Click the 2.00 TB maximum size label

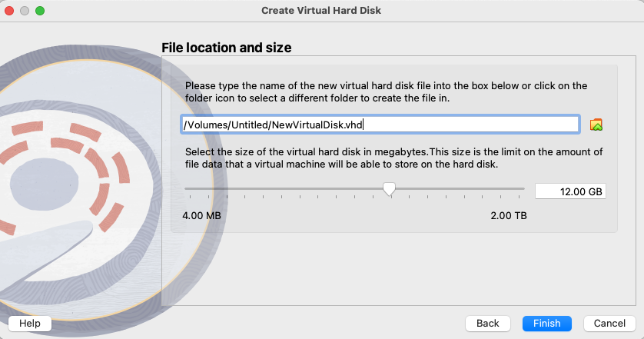click(509, 216)
